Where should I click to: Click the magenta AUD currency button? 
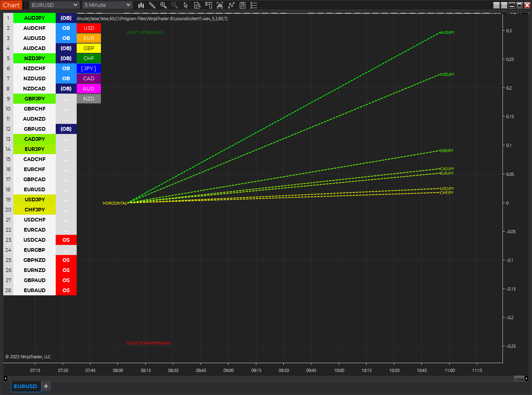(89, 88)
